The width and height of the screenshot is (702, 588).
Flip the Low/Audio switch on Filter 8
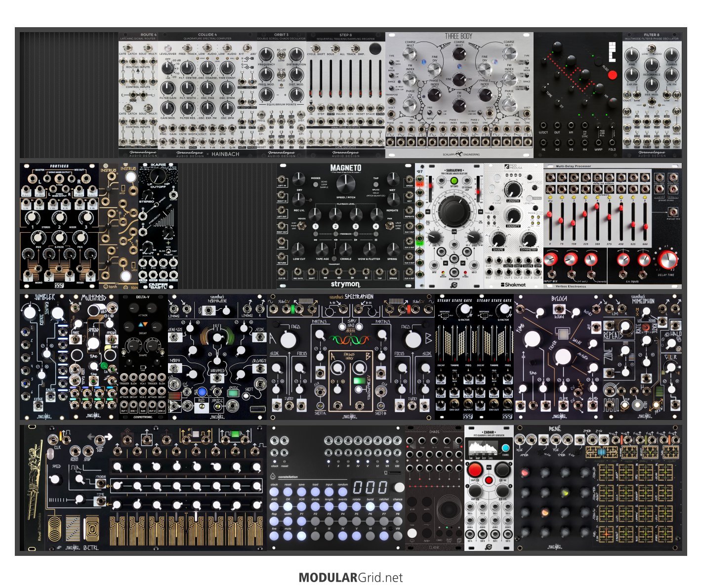(x=652, y=48)
